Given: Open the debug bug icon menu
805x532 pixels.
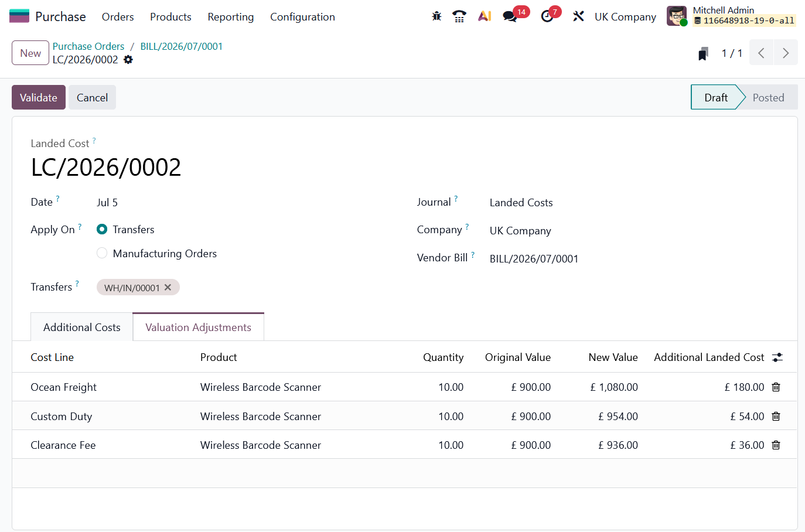Looking at the screenshot, I should pyautogui.click(x=436, y=16).
